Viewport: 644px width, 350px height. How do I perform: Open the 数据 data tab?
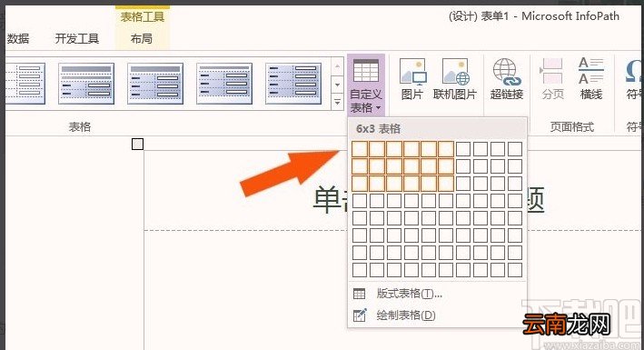coord(18,39)
